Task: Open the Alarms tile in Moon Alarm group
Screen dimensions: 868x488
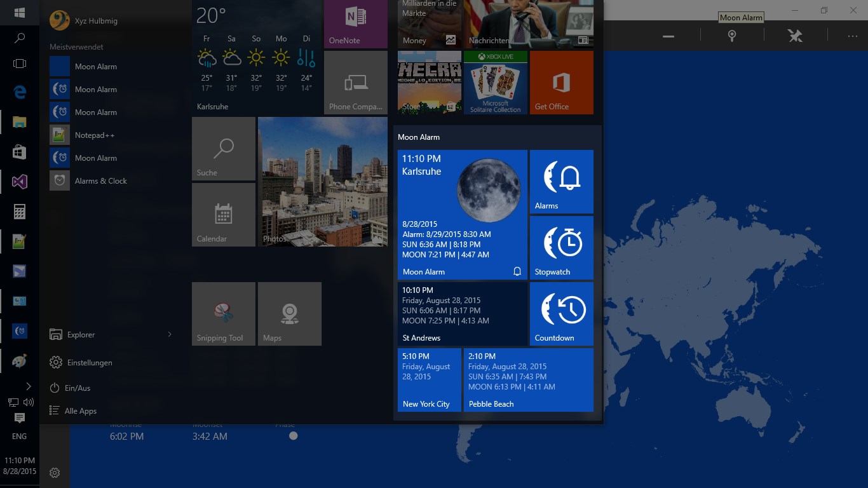Action: pyautogui.click(x=561, y=182)
